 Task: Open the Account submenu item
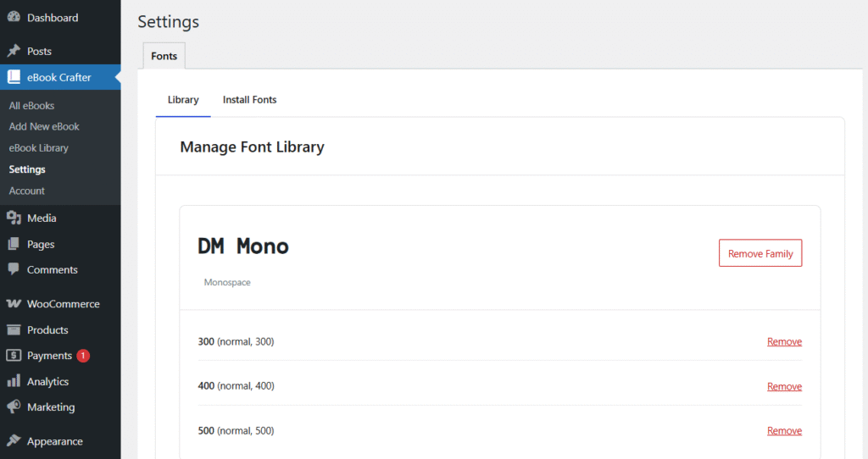click(26, 191)
